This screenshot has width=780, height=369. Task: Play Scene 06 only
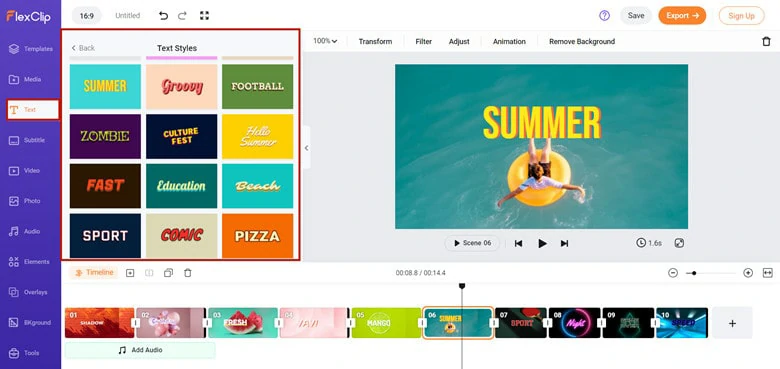coord(472,243)
